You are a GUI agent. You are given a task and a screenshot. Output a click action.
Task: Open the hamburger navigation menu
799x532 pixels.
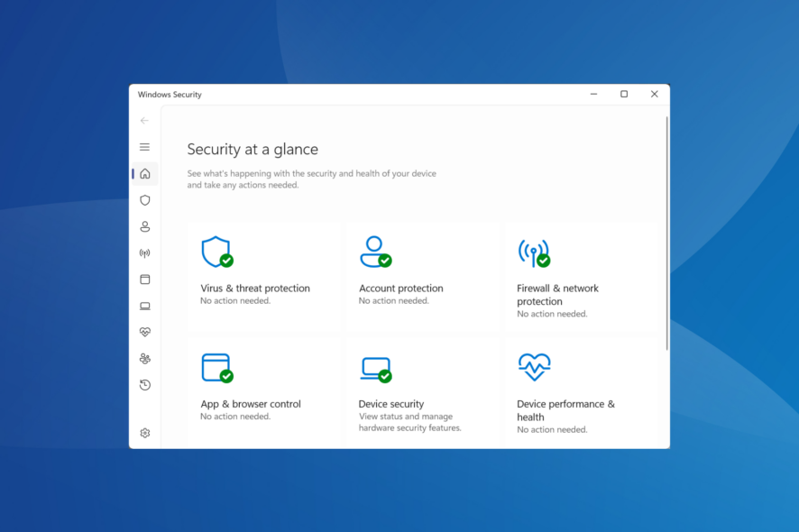144,147
